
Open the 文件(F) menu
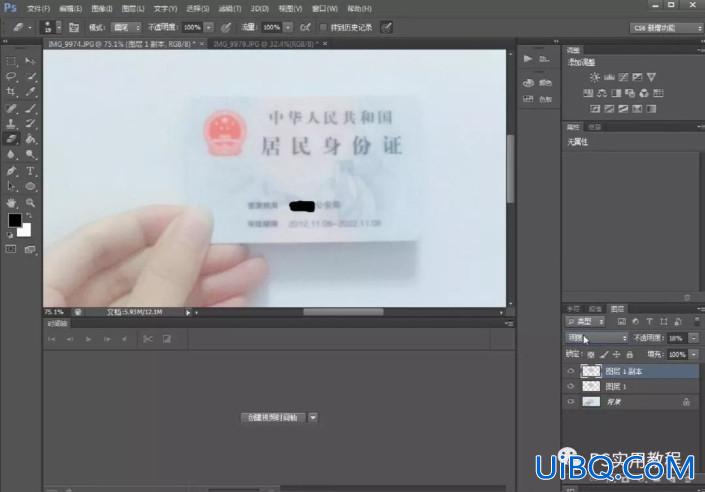coord(38,9)
